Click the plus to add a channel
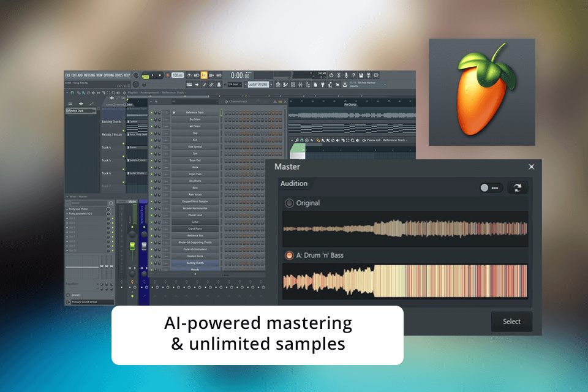 [195, 274]
